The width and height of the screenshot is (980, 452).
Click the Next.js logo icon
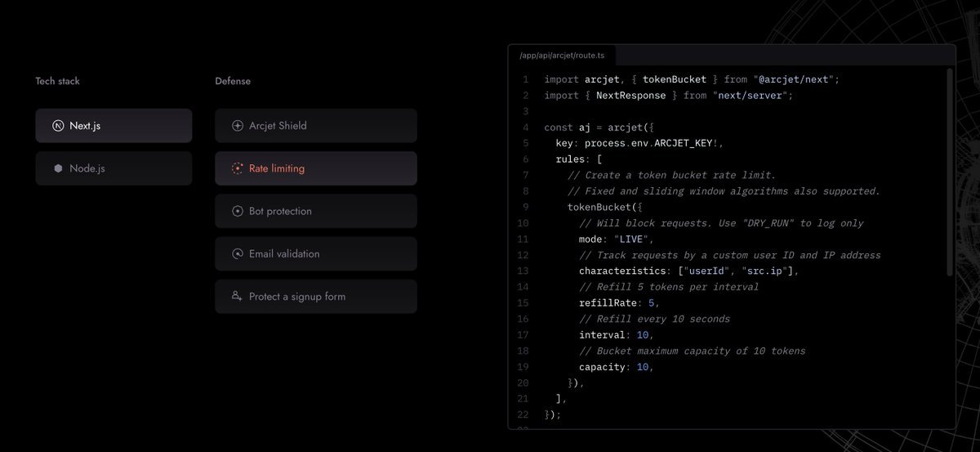[58, 126]
